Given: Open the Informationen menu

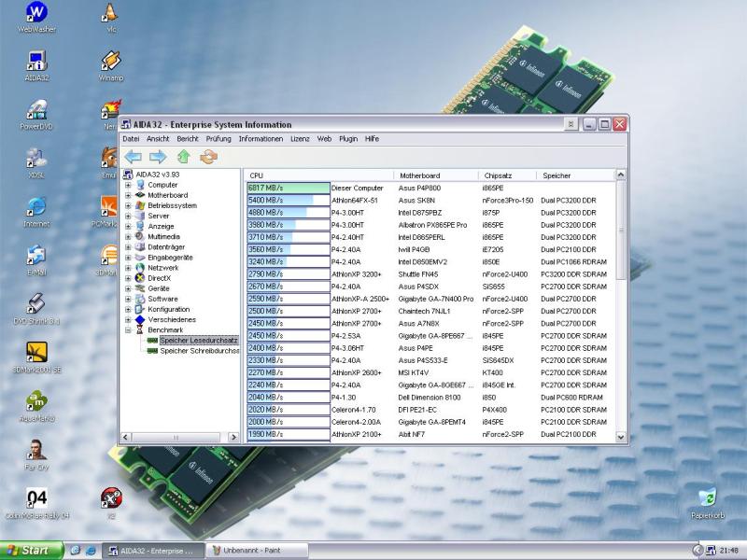Looking at the screenshot, I should click(x=261, y=138).
